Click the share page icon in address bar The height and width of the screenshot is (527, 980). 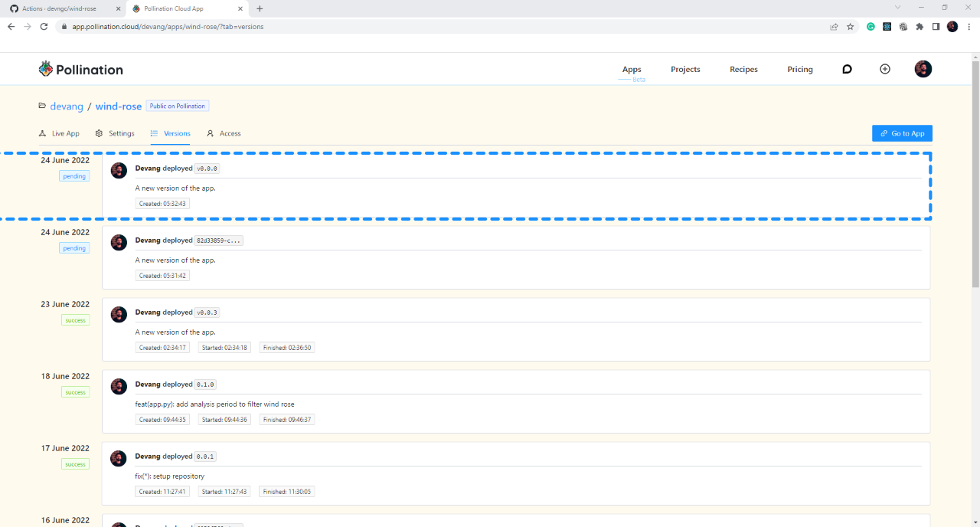tap(834, 26)
